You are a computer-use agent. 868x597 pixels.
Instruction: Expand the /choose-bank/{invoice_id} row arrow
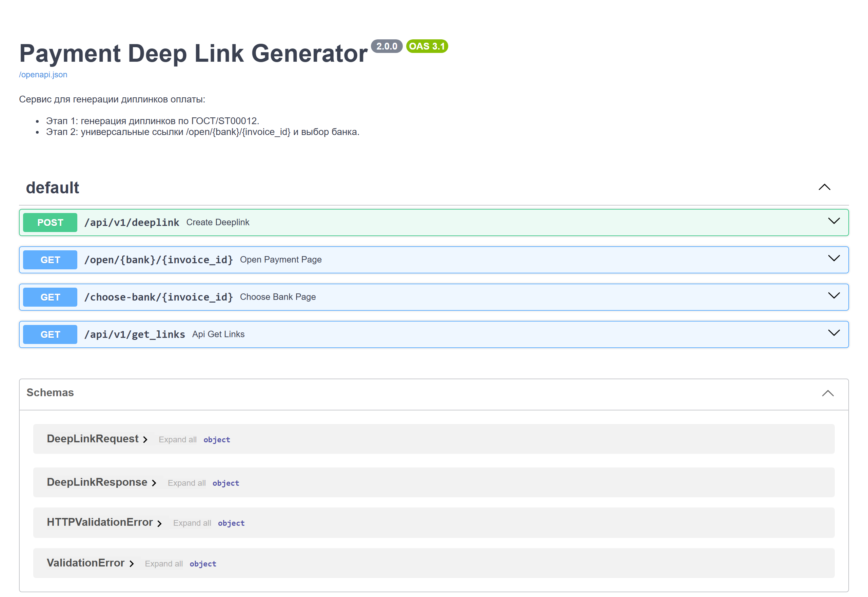click(834, 296)
